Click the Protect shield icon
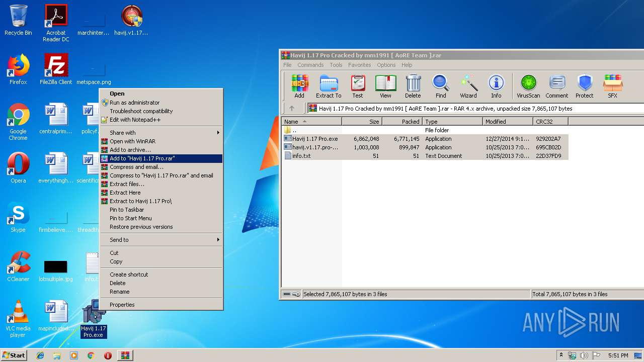 click(x=585, y=86)
